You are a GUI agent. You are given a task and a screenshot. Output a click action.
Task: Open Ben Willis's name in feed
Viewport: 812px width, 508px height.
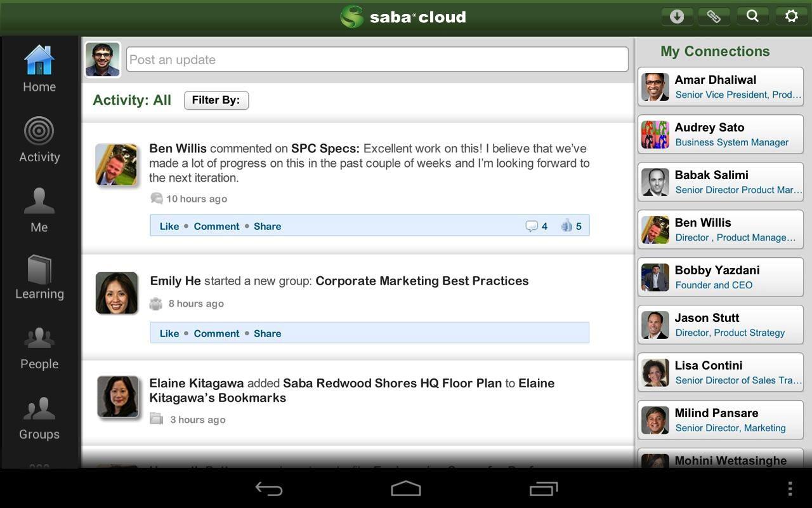pos(178,149)
